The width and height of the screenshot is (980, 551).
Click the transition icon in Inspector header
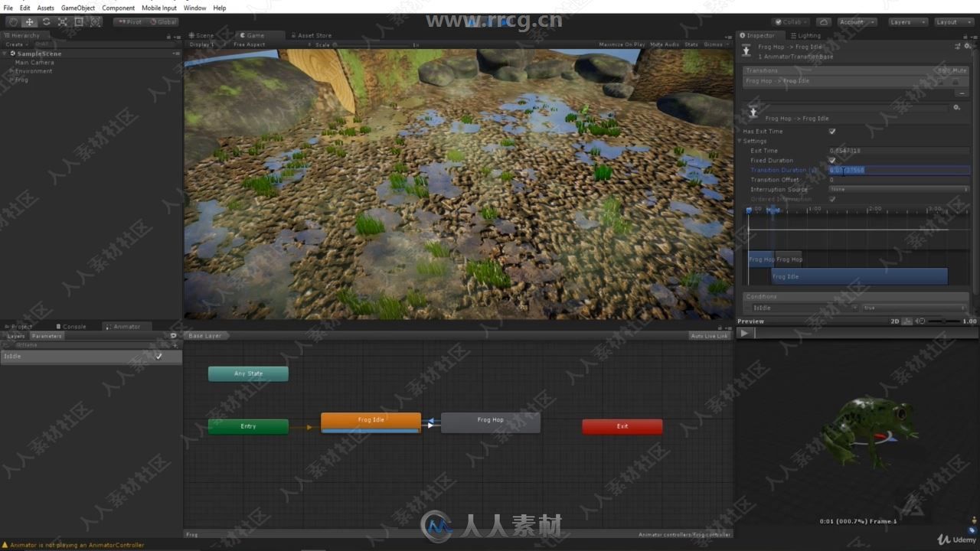(x=747, y=51)
